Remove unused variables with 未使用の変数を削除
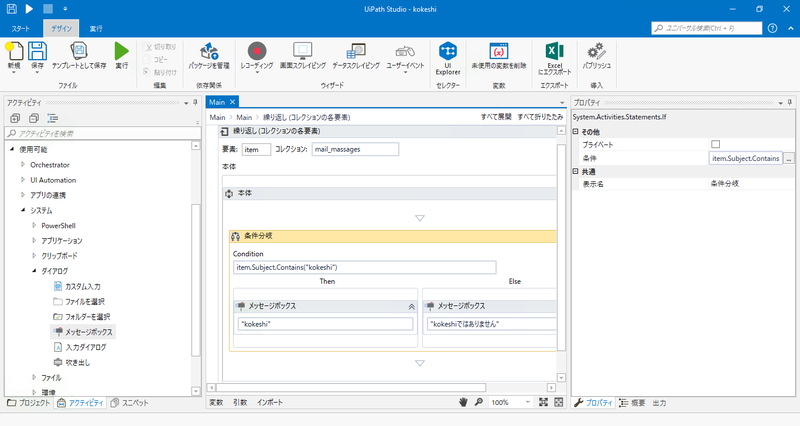The image size is (800, 426). pyautogui.click(x=498, y=56)
